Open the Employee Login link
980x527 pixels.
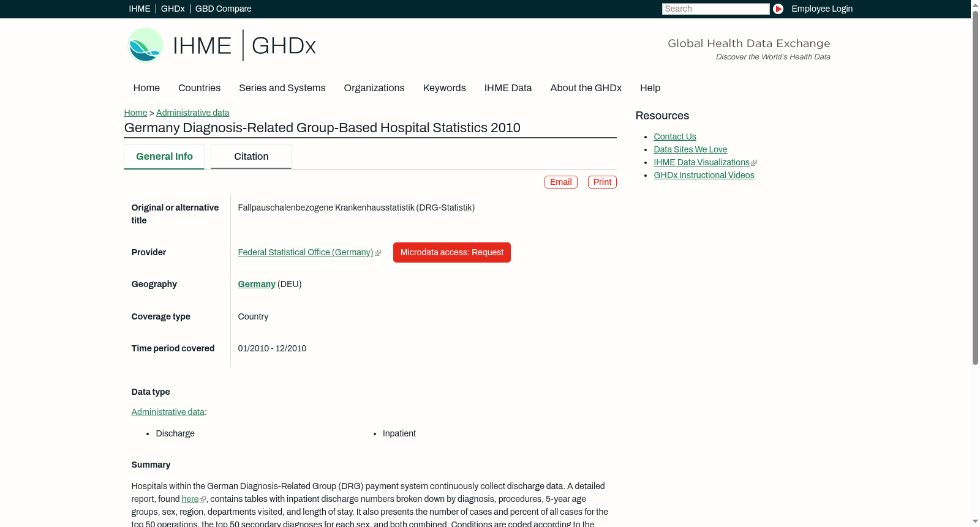[822, 9]
